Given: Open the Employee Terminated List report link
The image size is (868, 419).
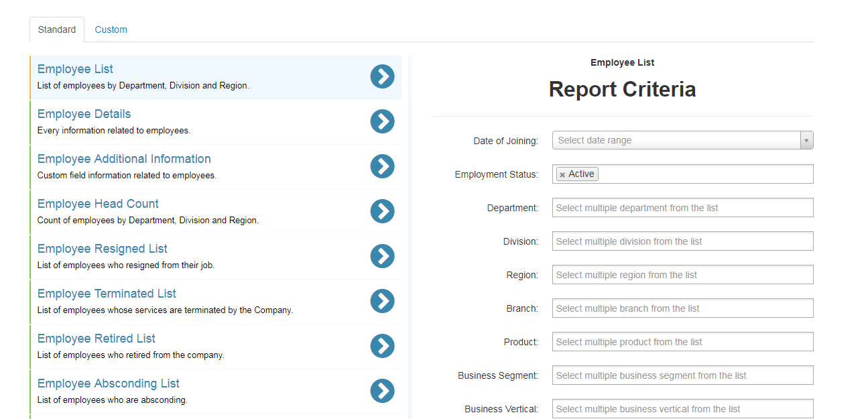Looking at the screenshot, I should pos(107,294).
